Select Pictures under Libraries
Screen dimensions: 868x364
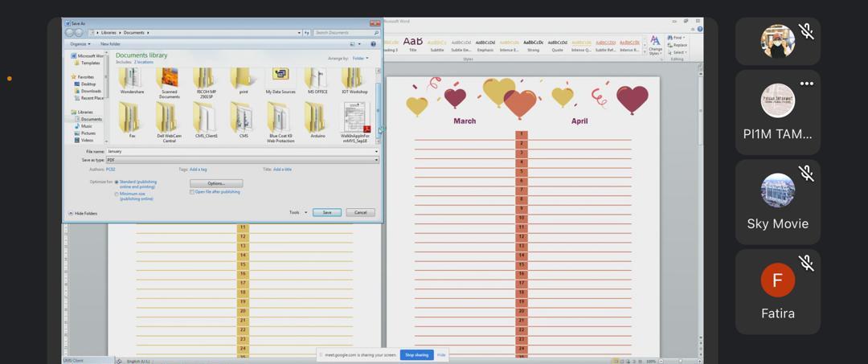(x=85, y=133)
